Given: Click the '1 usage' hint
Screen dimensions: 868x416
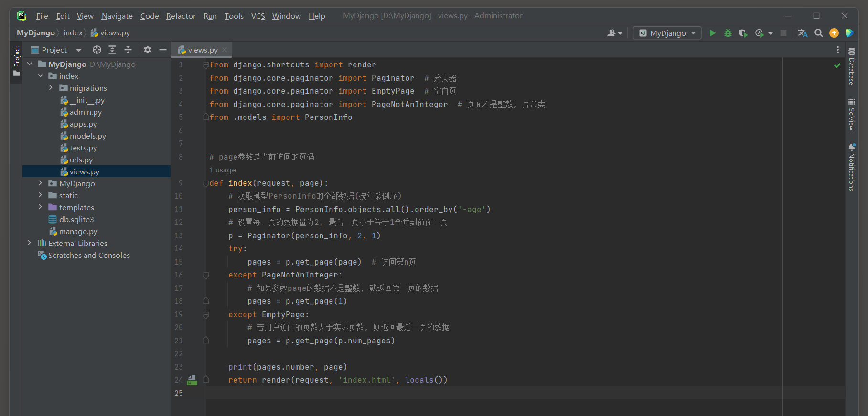Looking at the screenshot, I should tap(223, 170).
